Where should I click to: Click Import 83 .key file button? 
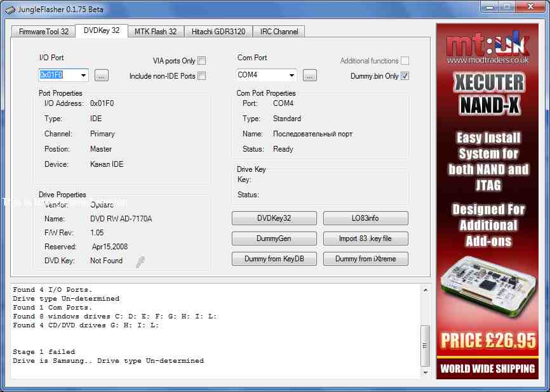coord(365,238)
